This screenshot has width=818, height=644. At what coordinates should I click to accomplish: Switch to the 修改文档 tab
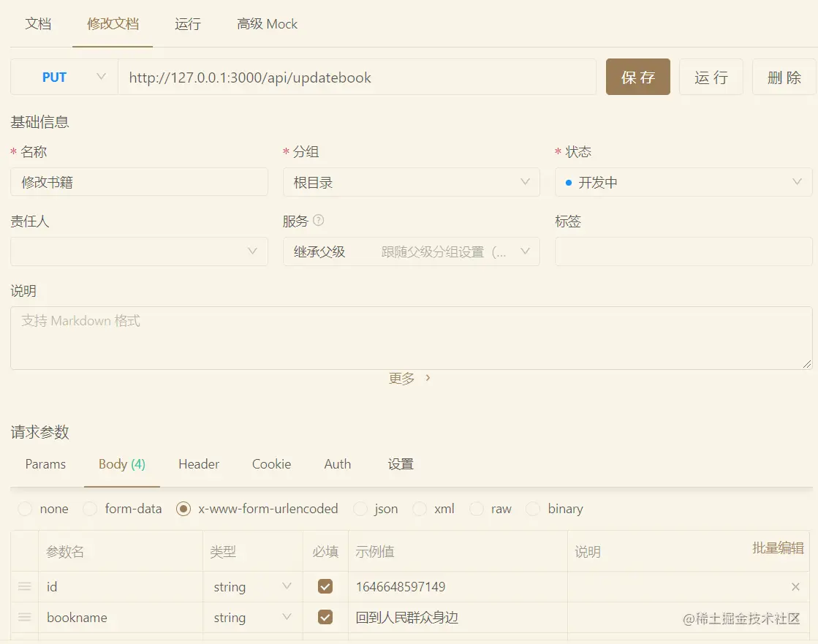pos(113,24)
